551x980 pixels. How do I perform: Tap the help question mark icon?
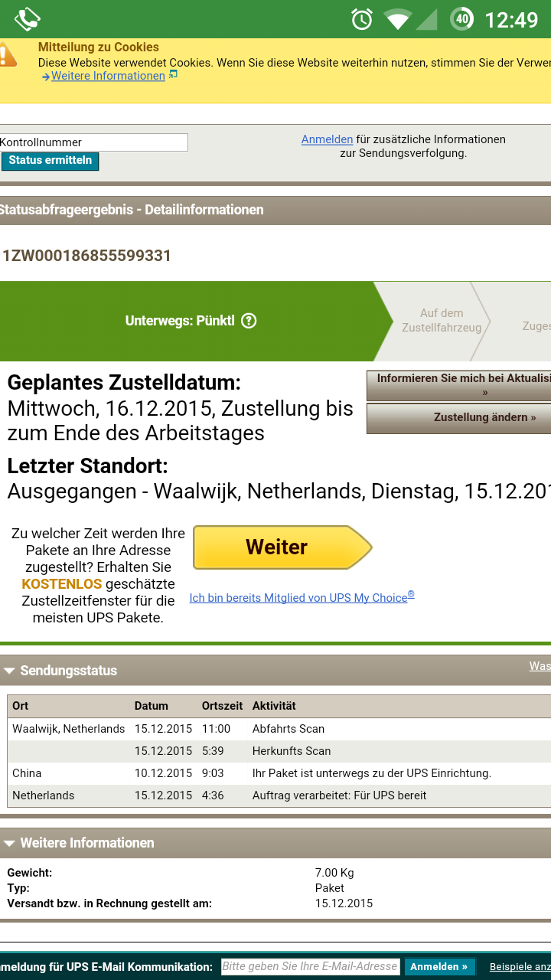point(249,321)
